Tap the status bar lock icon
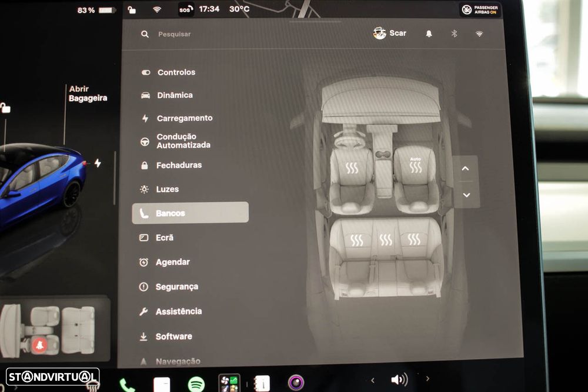This screenshot has width=588, height=392. [132, 9]
